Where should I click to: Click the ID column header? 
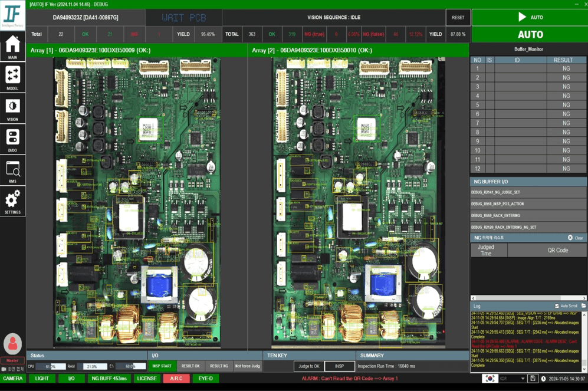(517, 60)
